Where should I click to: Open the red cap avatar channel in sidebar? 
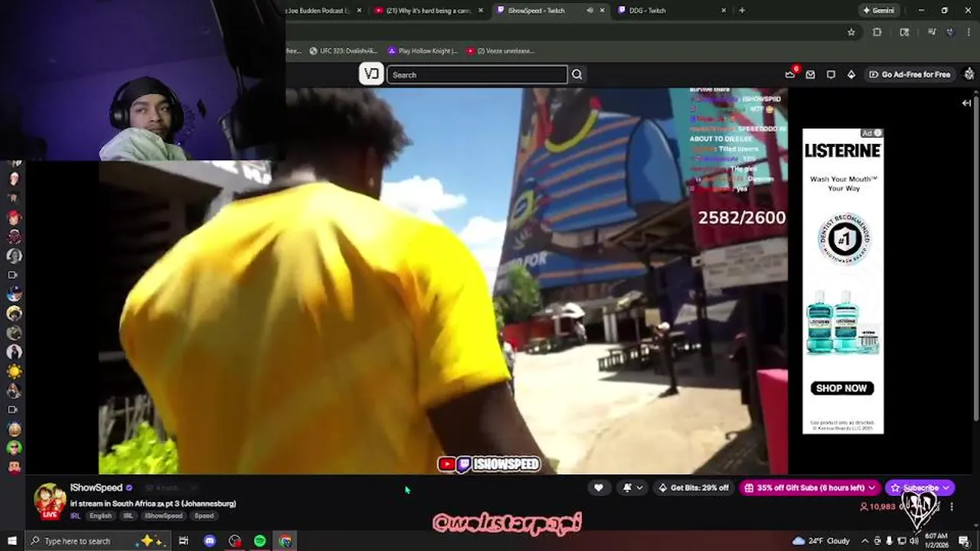(x=15, y=217)
